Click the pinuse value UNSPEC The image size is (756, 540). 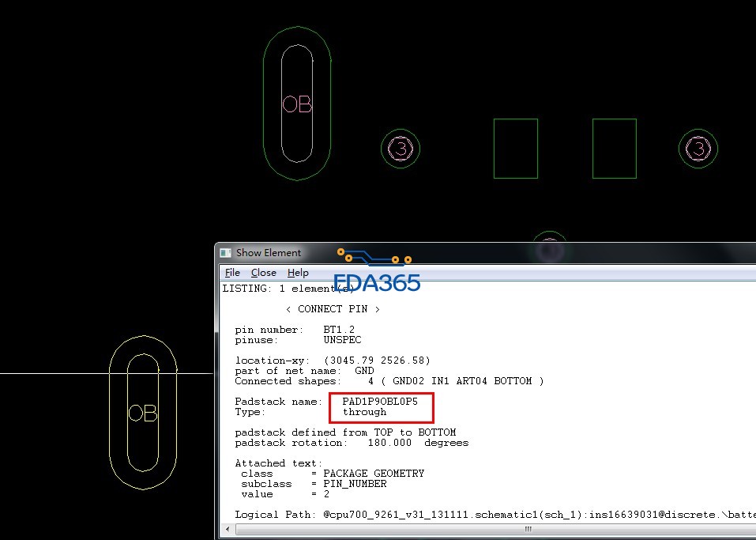342,340
